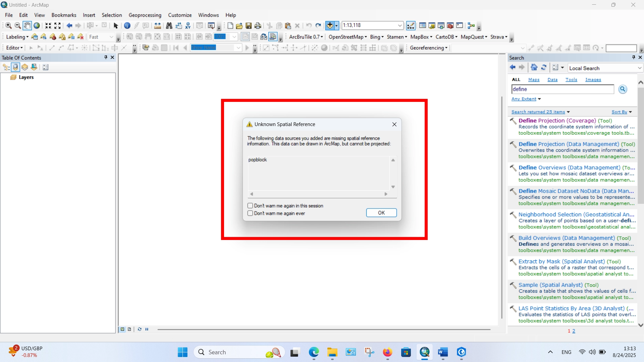Open the Sort By dropdown

[622, 112]
